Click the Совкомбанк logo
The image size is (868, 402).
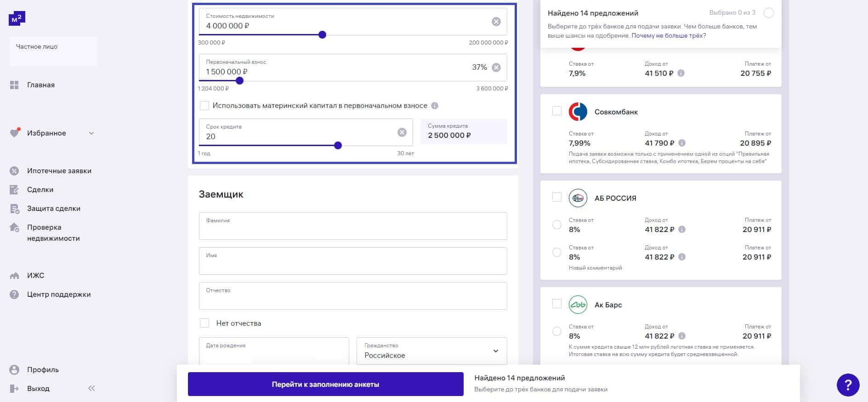click(578, 112)
